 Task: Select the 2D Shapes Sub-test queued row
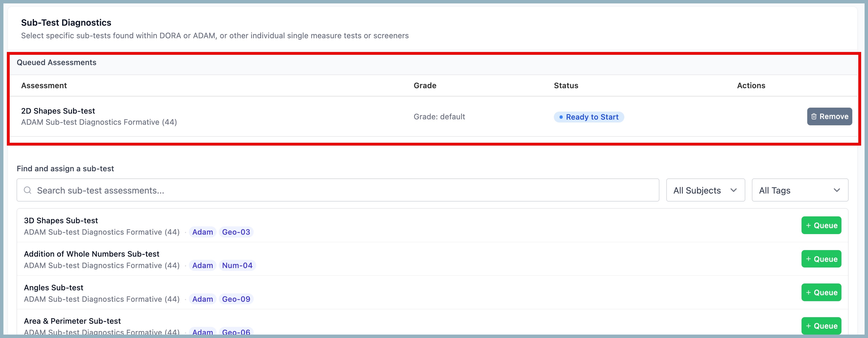(x=58, y=111)
